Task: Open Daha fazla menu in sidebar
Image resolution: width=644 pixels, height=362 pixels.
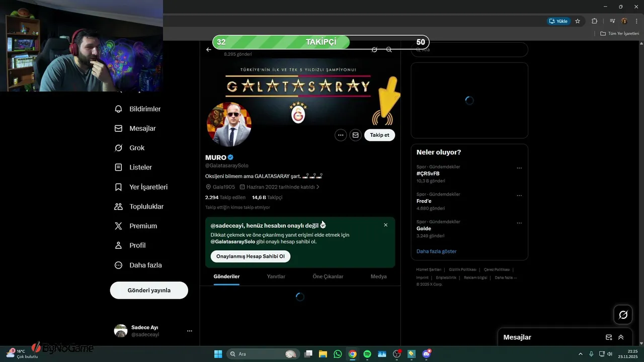Action: pyautogui.click(x=138, y=265)
